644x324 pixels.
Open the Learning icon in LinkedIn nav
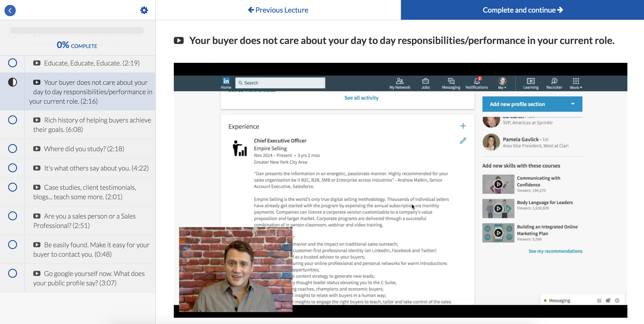531,83
